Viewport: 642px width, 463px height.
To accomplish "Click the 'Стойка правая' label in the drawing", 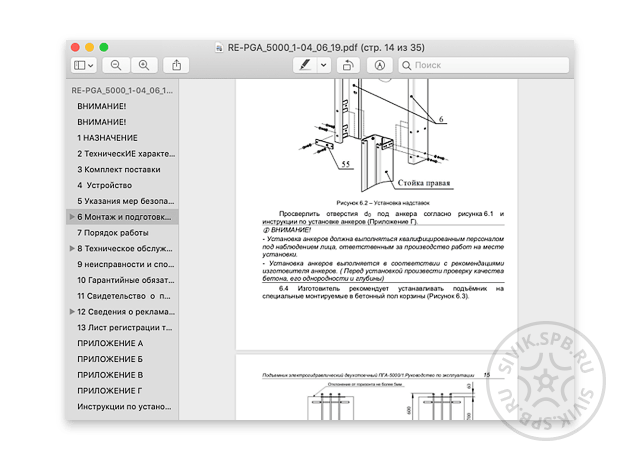I will tap(424, 183).
